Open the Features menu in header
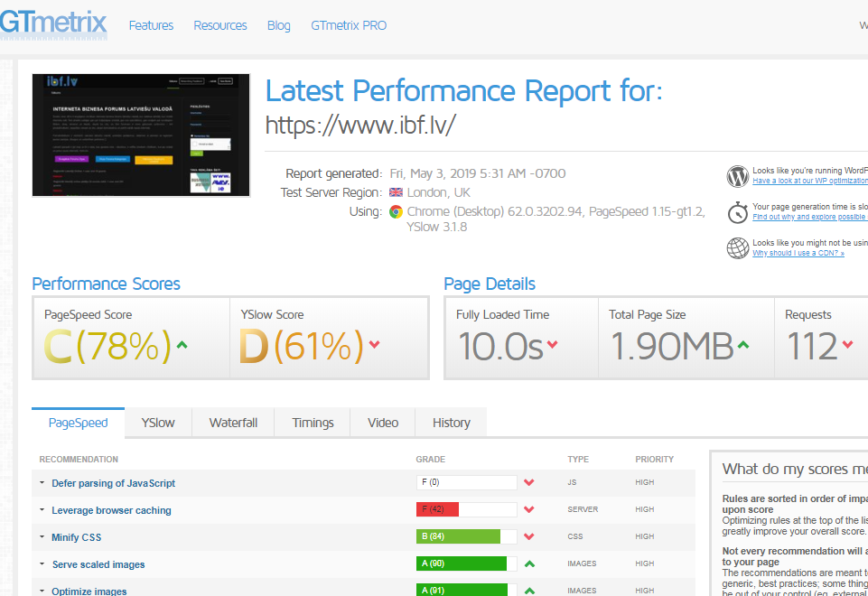The height and width of the screenshot is (596, 868). pyautogui.click(x=151, y=25)
